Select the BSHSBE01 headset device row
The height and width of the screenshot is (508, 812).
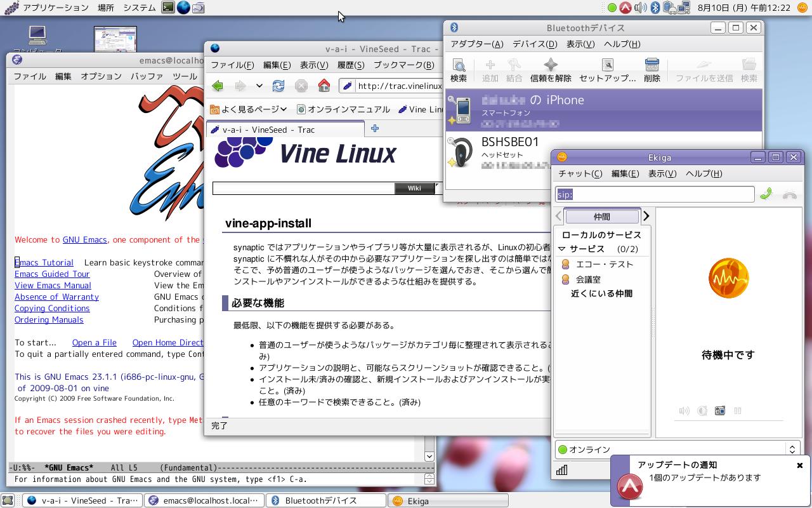point(603,152)
